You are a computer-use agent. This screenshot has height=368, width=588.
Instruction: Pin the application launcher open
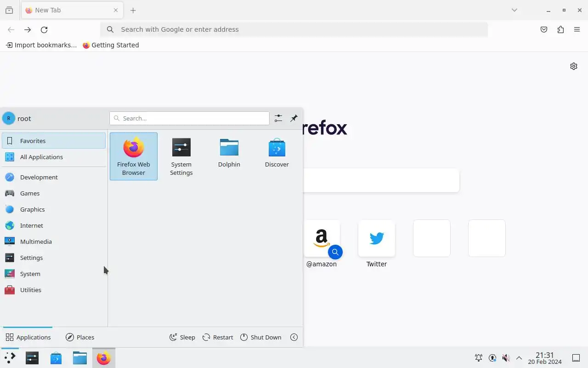(294, 118)
